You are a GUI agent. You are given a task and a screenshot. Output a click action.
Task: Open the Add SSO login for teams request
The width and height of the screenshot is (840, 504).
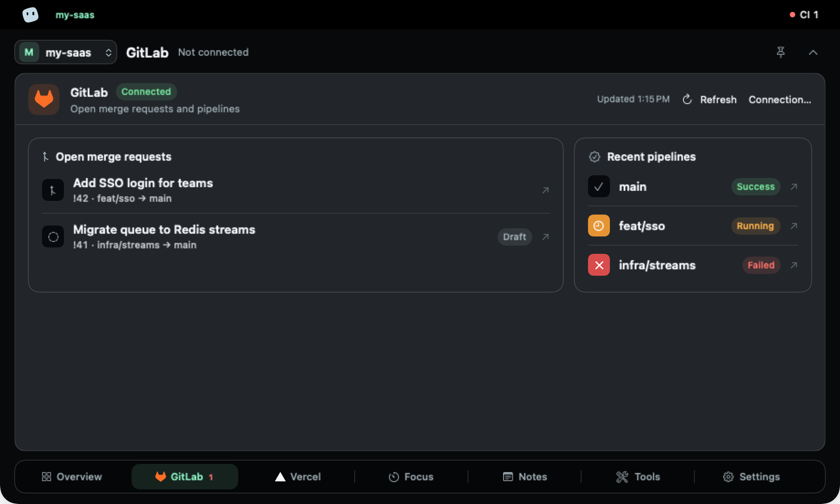coord(295,190)
